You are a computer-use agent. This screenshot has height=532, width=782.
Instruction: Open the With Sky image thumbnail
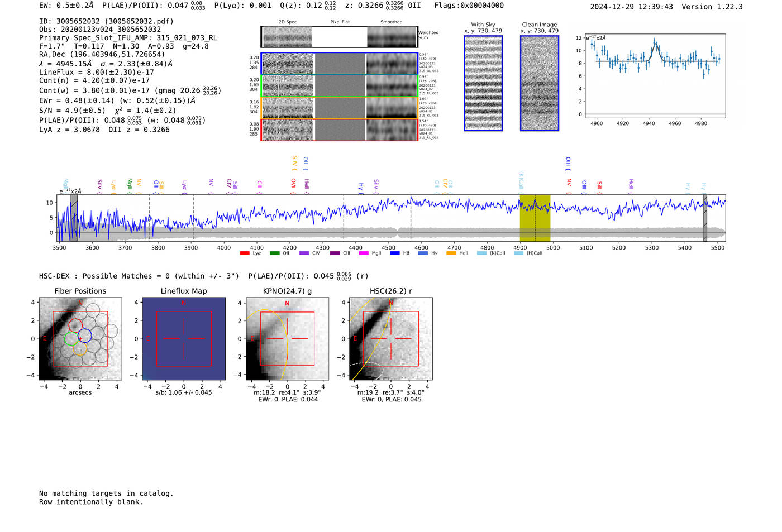pyautogui.click(x=483, y=83)
